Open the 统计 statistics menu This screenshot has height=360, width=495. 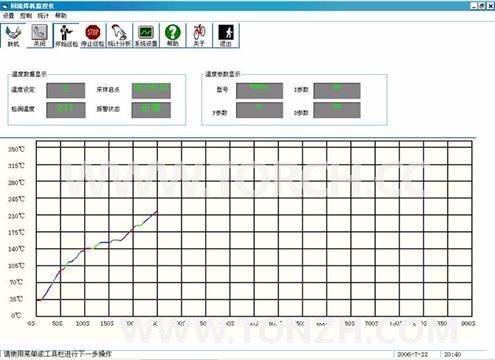click(x=43, y=15)
